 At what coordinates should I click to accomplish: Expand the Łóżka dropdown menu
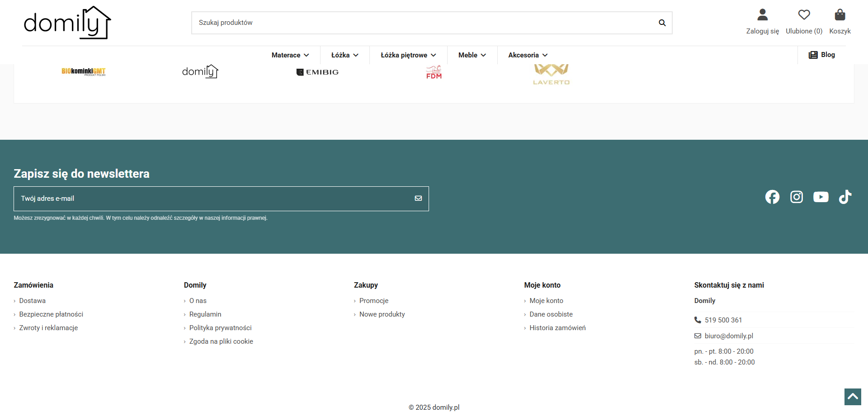tap(345, 55)
